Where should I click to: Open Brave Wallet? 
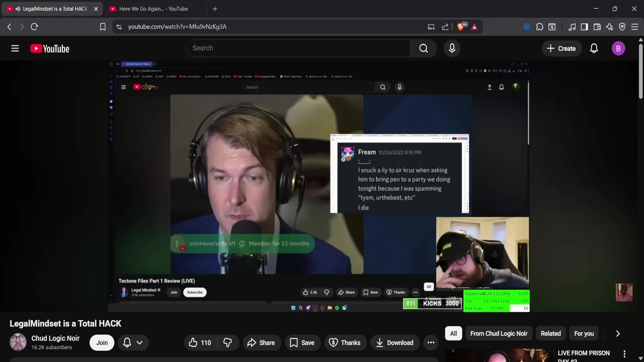597,27
